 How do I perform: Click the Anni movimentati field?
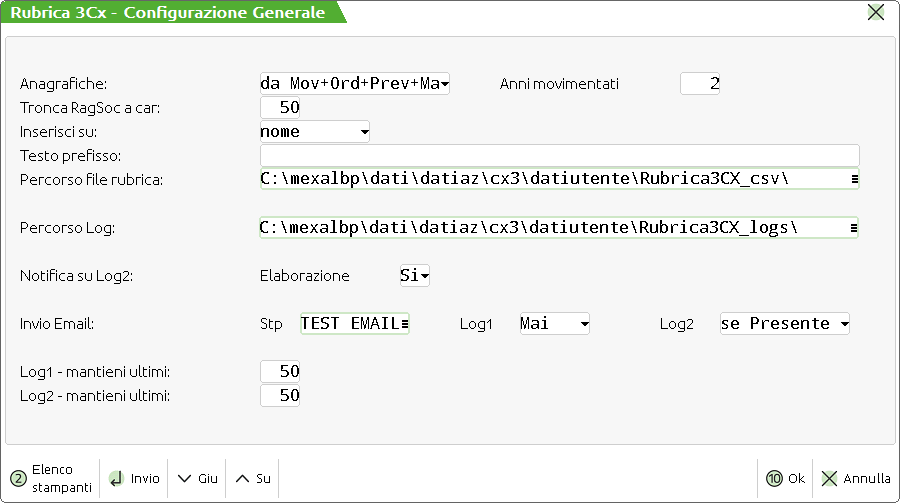coord(700,84)
